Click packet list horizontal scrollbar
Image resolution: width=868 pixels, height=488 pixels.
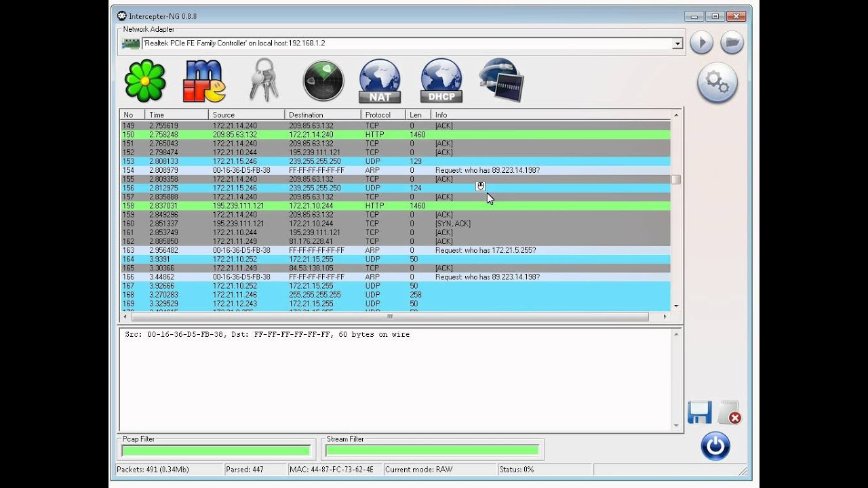[x=390, y=317]
